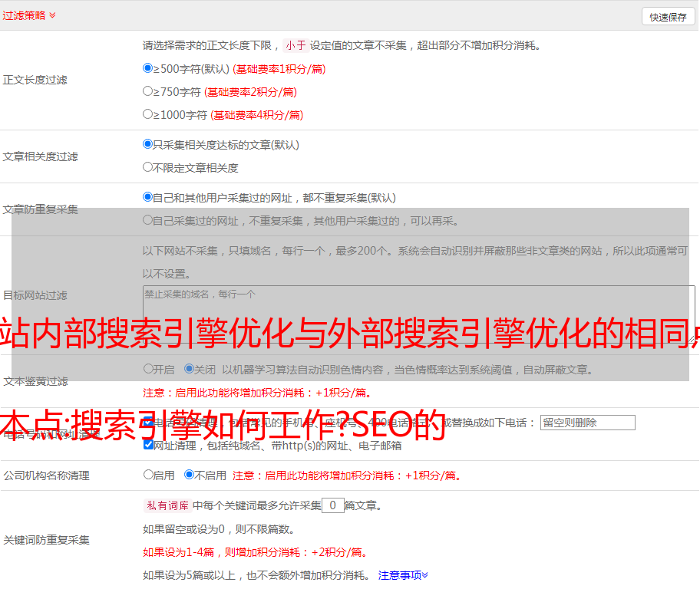The width and height of the screenshot is (700, 589).
Task: Expand the 注意事项 link
Action: 403,575
